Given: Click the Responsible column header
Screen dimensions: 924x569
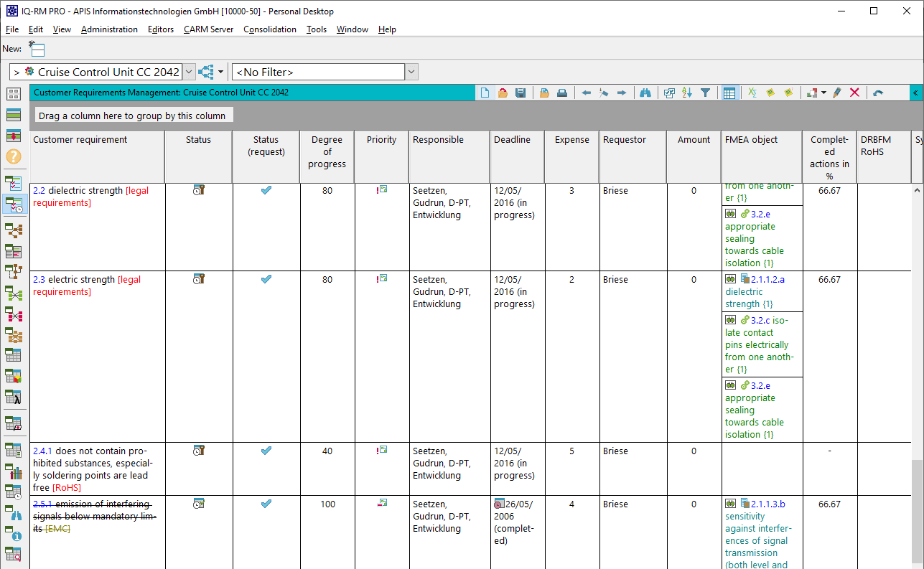Looking at the screenshot, I should (x=449, y=156).
